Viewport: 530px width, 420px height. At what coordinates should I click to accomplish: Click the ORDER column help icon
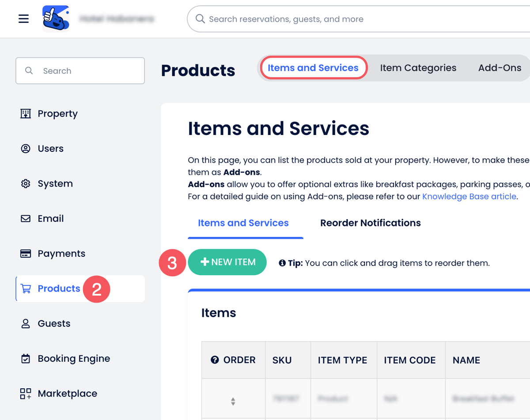coord(215,360)
